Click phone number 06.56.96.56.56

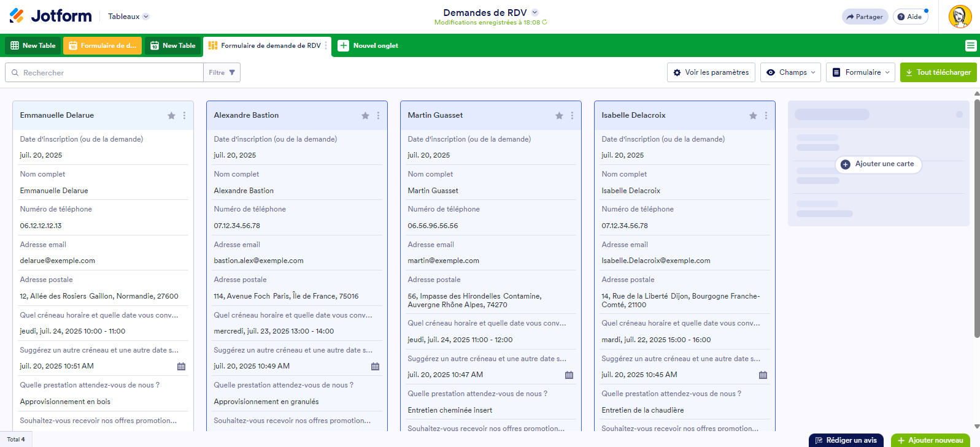tap(433, 226)
